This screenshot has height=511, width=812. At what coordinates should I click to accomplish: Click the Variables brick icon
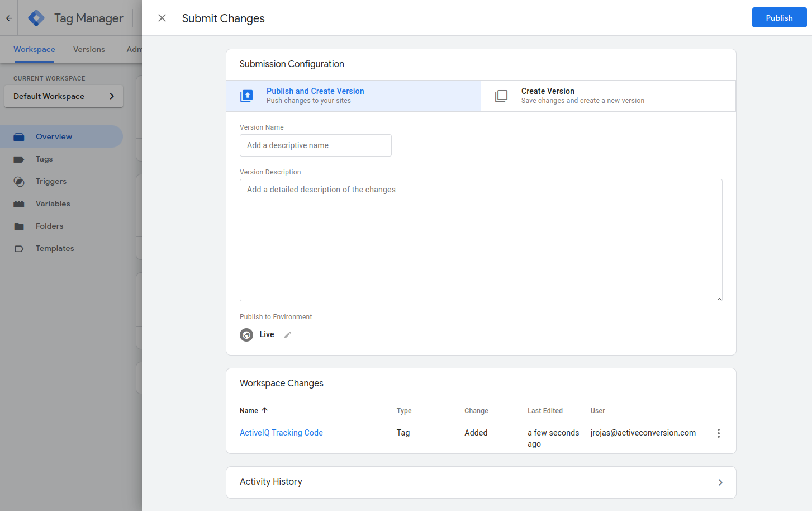(19, 204)
